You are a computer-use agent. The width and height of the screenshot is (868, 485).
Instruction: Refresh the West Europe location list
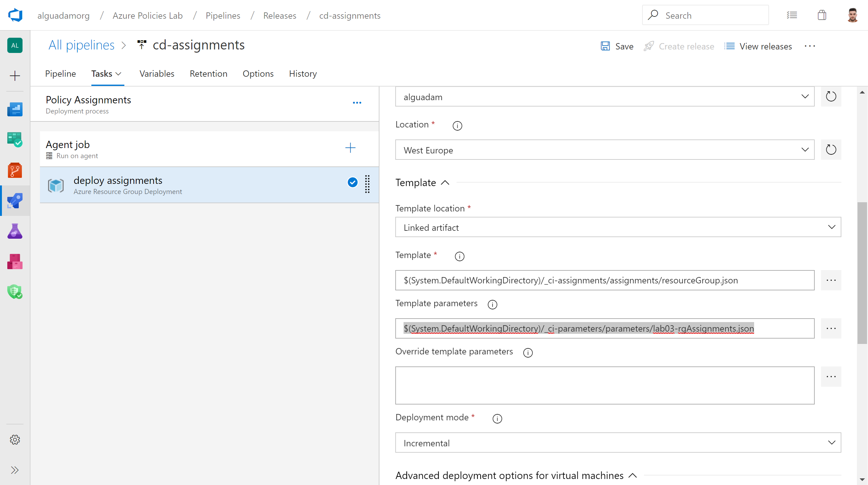coord(831,150)
